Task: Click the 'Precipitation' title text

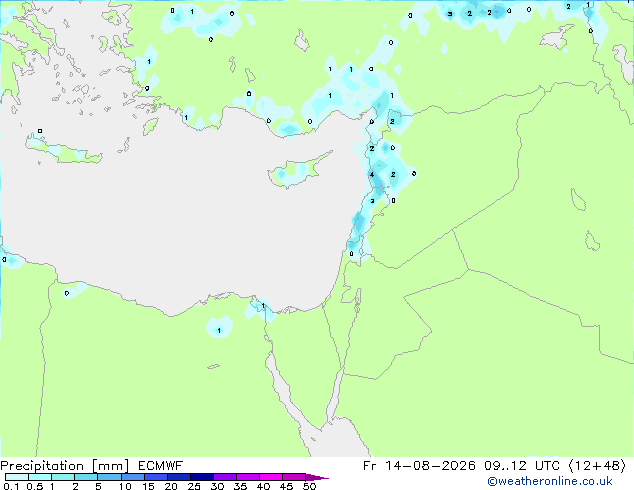Action: [42, 466]
